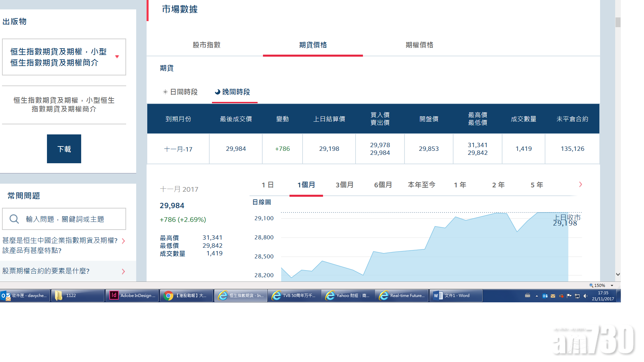Switch to the Chrome 港股戰報 taskbar window
644x362 pixels.
click(x=186, y=296)
